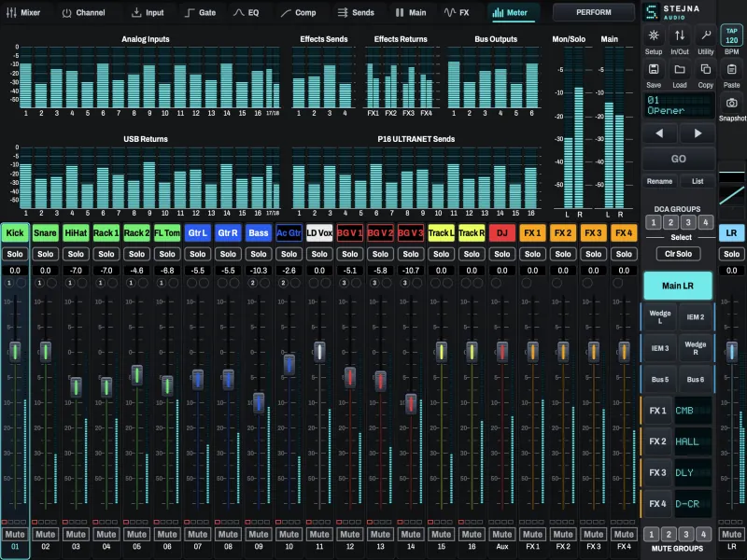Open the Comp tab

[x=298, y=12]
